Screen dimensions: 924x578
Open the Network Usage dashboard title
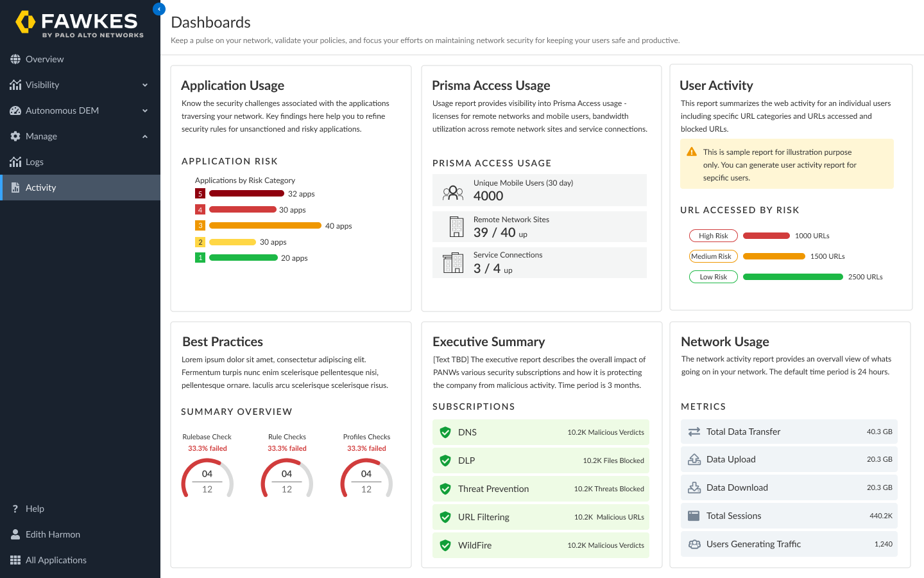[725, 342]
